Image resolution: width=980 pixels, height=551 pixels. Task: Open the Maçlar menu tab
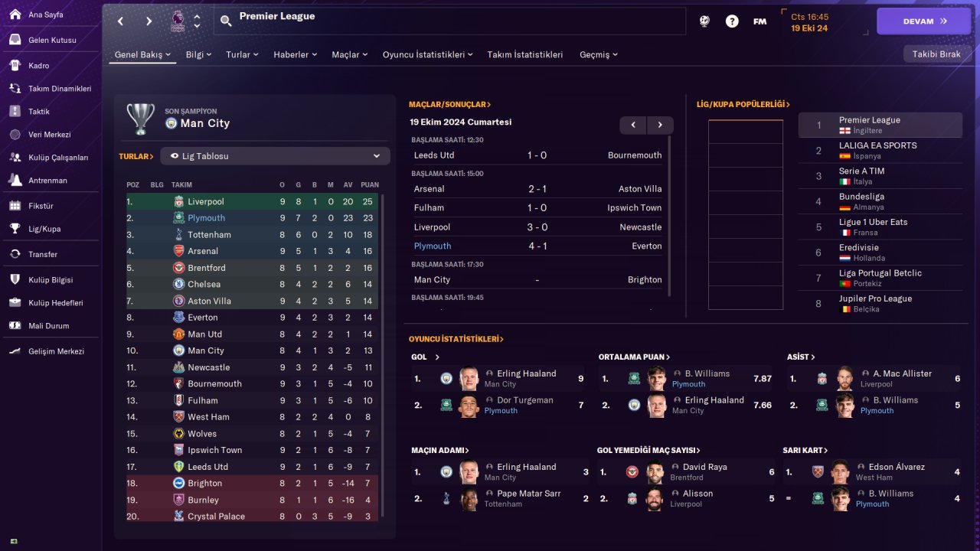(349, 55)
